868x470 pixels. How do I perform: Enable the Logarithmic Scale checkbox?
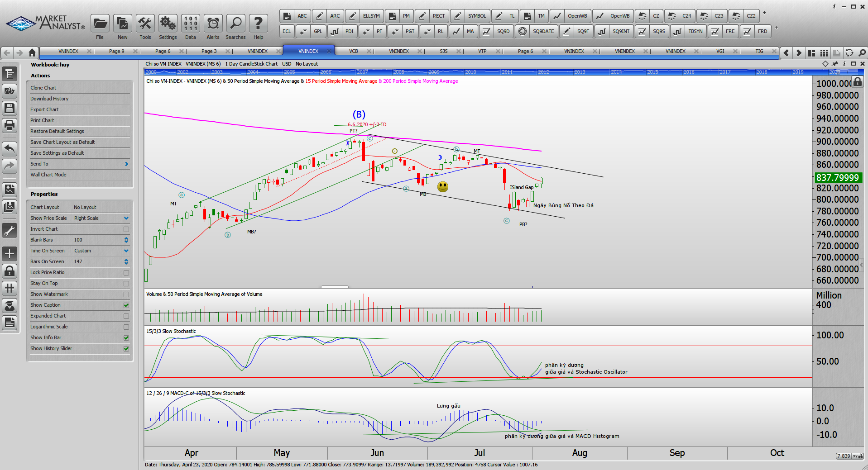126,327
